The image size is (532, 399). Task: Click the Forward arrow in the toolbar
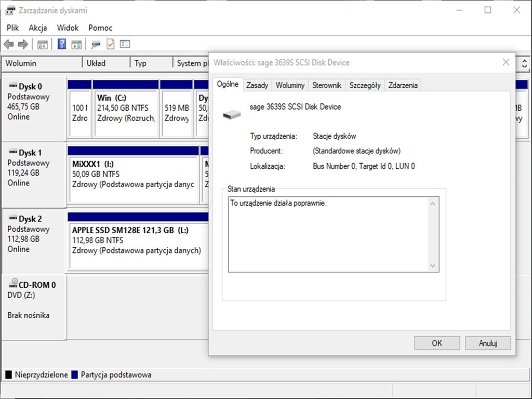(x=23, y=45)
